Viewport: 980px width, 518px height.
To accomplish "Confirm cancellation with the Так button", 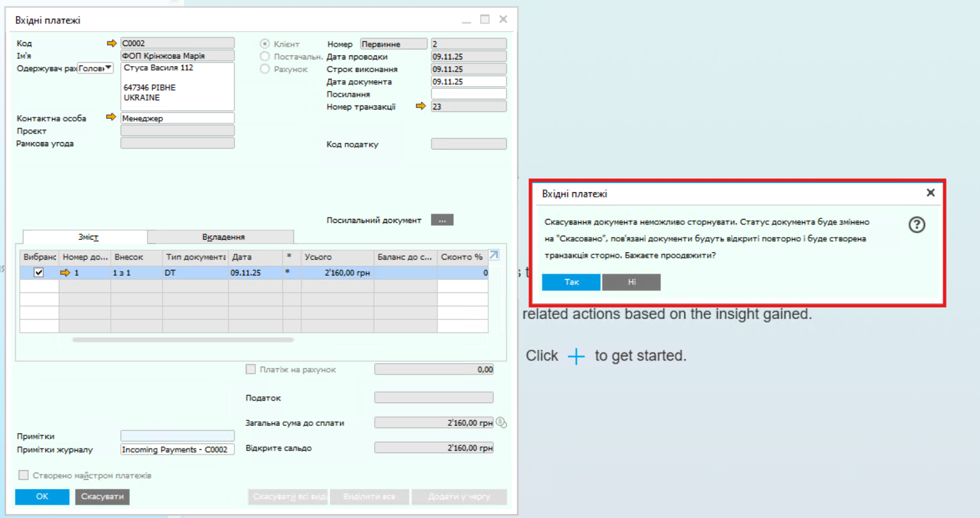I will [571, 282].
